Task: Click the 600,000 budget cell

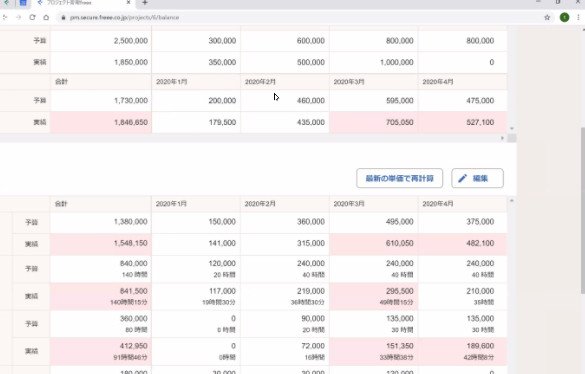Action: click(285, 41)
